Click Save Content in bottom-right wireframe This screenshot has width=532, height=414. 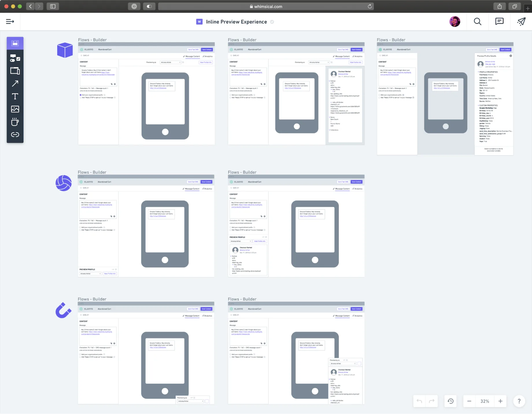tap(356, 309)
